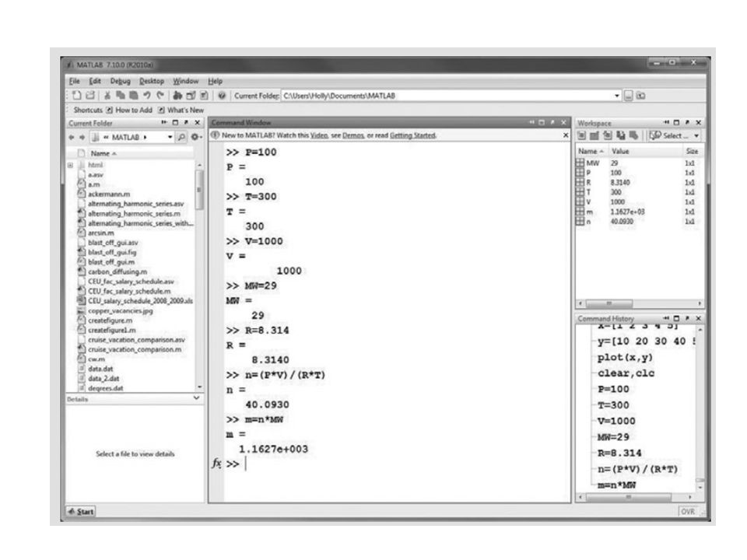Click the Paste toolbar icon
The image size is (747, 560).
coord(133,95)
